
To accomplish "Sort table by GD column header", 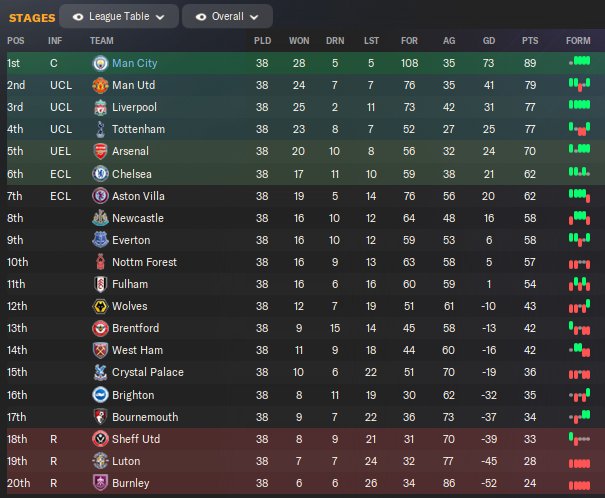I will (488, 41).
